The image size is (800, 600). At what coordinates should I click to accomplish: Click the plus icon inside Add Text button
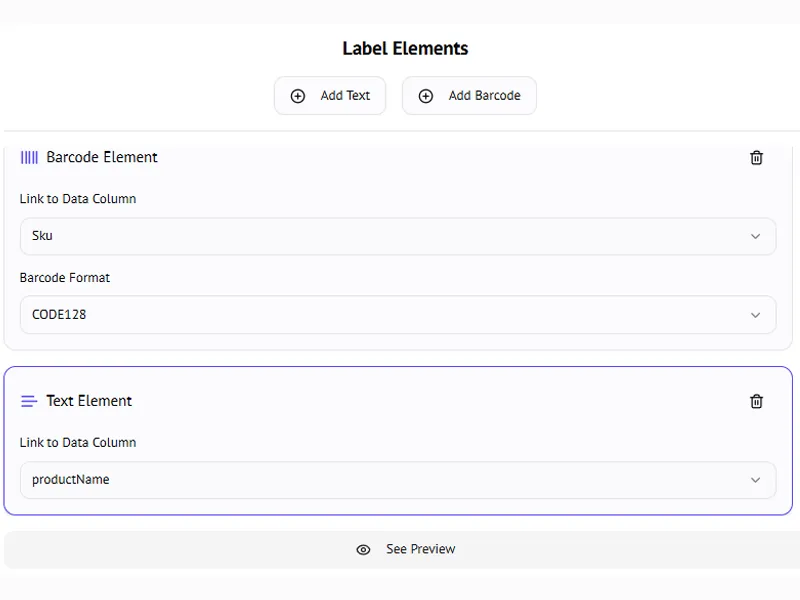pos(297,95)
